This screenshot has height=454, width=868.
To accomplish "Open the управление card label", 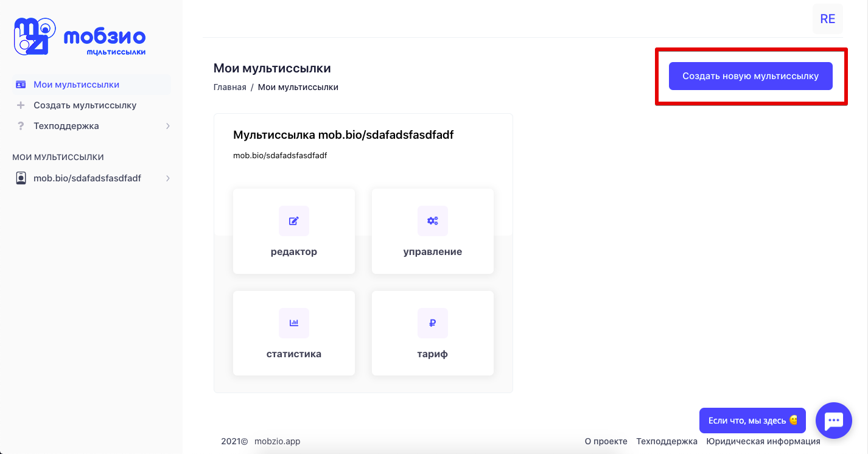I will [433, 251].
